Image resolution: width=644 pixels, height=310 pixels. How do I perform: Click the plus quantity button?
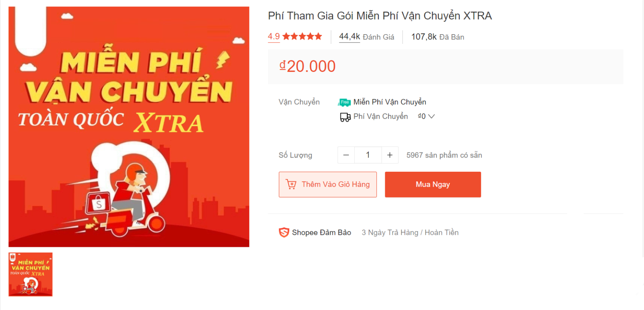click(390, 155)
